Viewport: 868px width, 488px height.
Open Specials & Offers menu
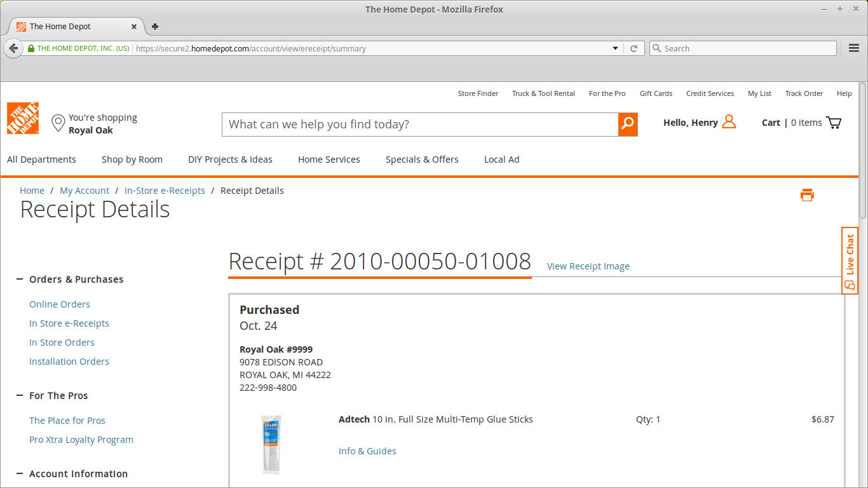point(422,159)
